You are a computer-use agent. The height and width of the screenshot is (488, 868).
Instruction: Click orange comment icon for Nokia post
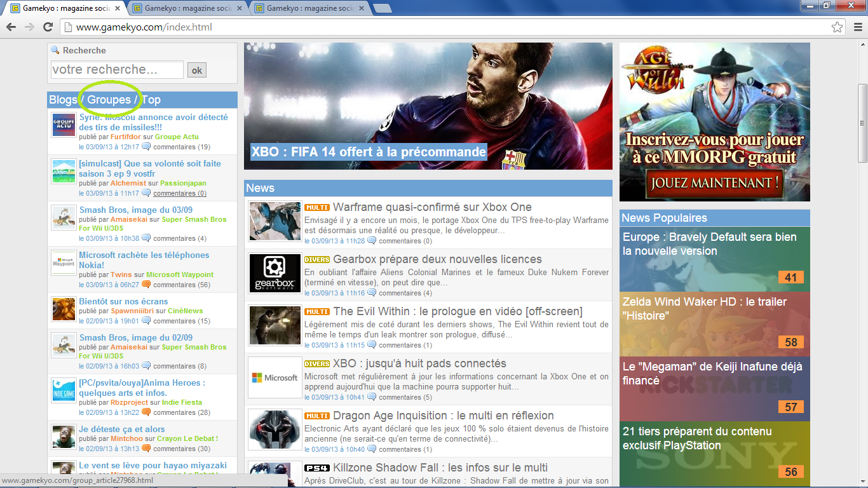coord(146,285)
